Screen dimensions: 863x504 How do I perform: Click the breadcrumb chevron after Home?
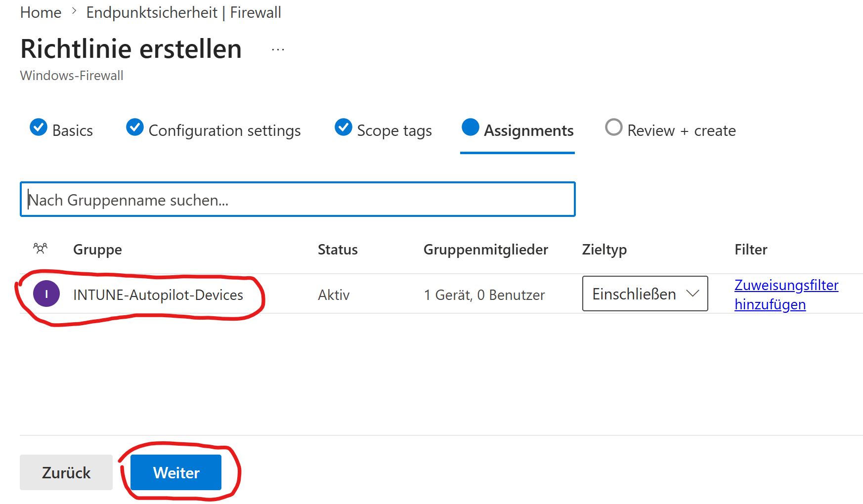click(74, 11)
